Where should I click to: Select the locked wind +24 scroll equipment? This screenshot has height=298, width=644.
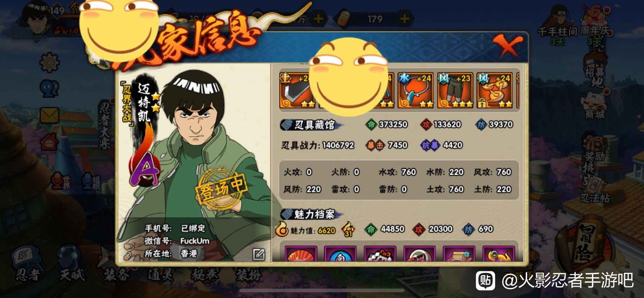(494, 90)
